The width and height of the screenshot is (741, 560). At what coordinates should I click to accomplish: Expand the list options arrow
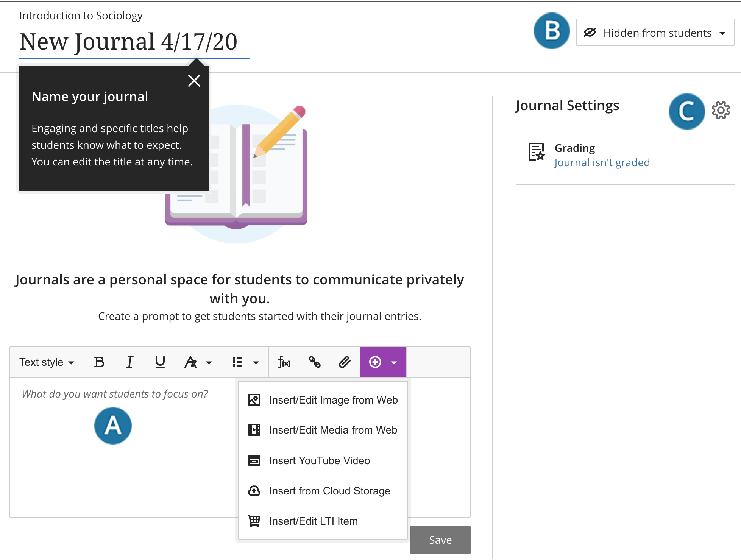point(256,363)
